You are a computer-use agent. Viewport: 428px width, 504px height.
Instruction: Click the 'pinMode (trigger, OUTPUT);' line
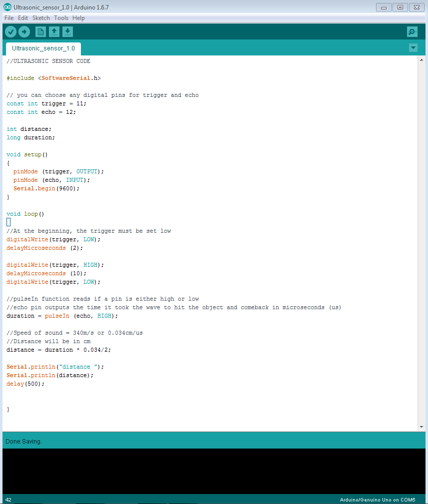(x=58, y=172)
